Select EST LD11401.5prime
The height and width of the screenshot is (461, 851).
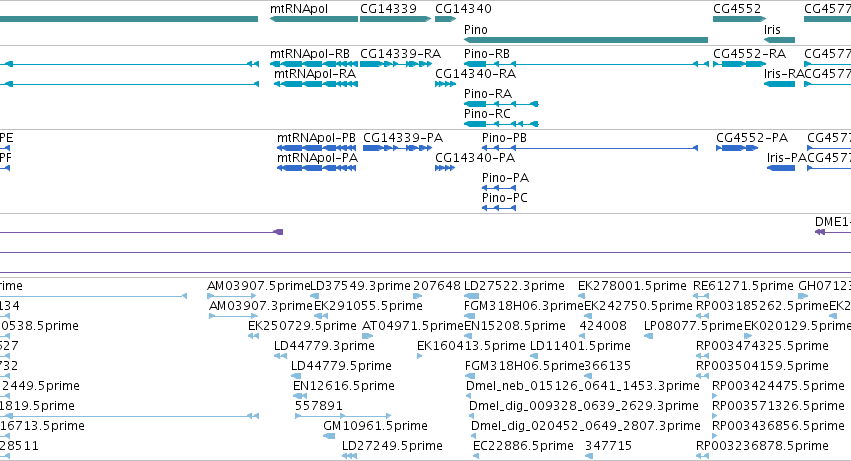[x=580, y=346]
